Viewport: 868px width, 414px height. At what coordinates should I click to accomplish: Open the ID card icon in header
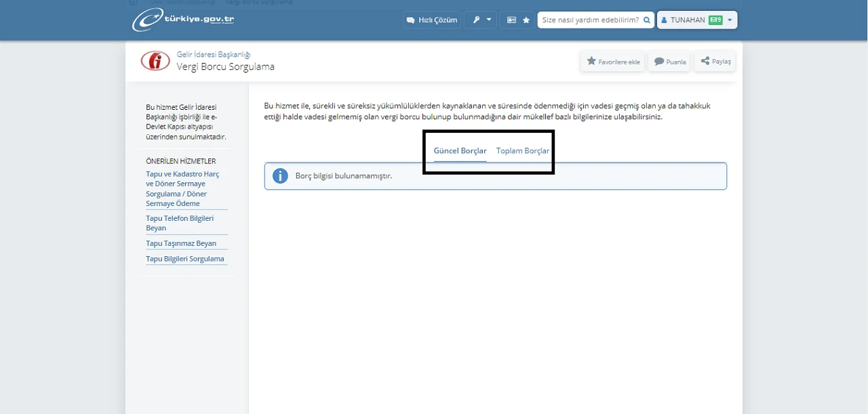pos(511,20)
